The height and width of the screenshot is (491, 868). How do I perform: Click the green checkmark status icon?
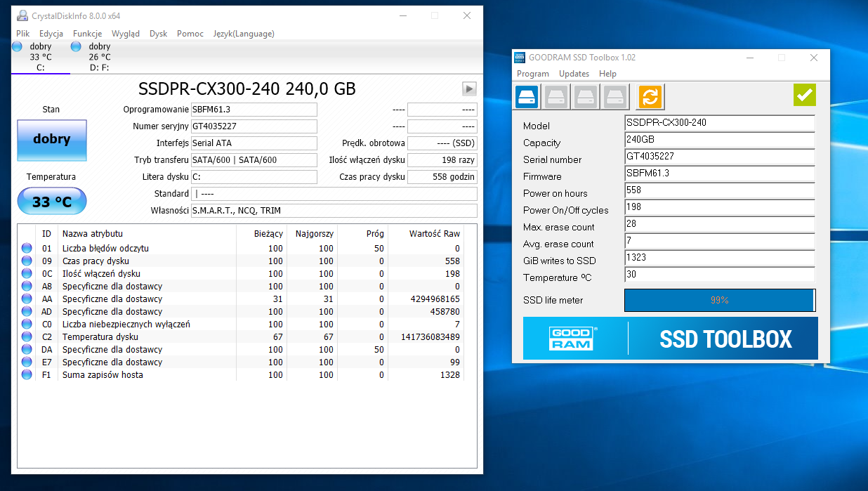(x=805, y=95)
